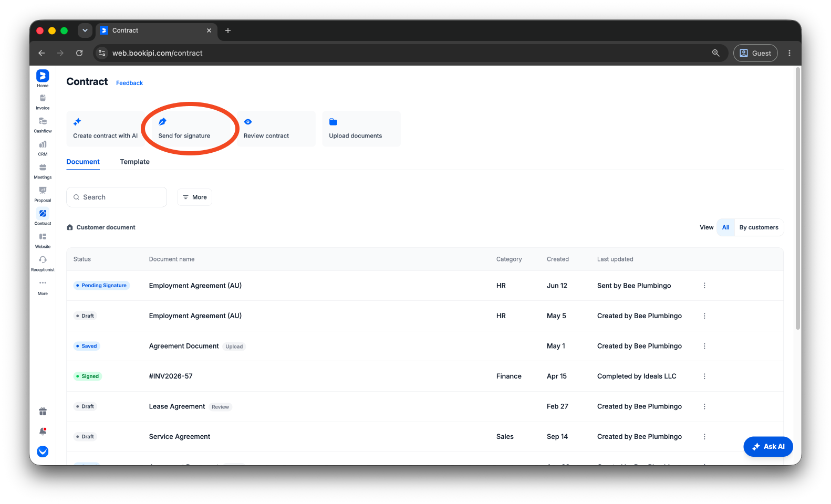Click the Category column header

[509, 259]
